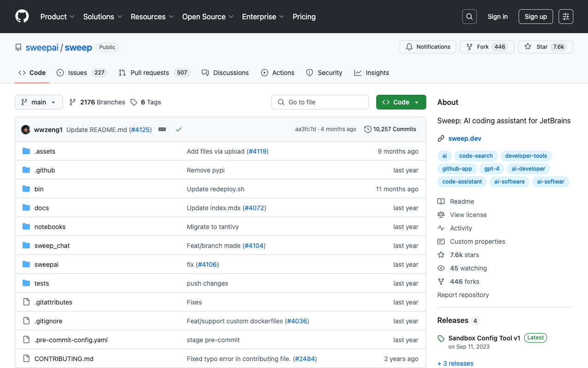The image size is (588, 368).
Task: View the 2176 Branches list
Action: (97, 102)
